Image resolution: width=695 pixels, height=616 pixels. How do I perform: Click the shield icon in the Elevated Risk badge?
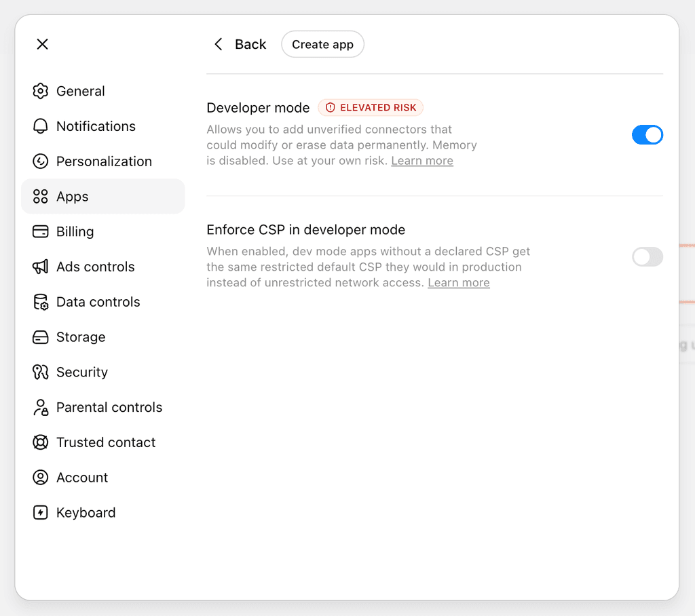click(x=331, y=108)
